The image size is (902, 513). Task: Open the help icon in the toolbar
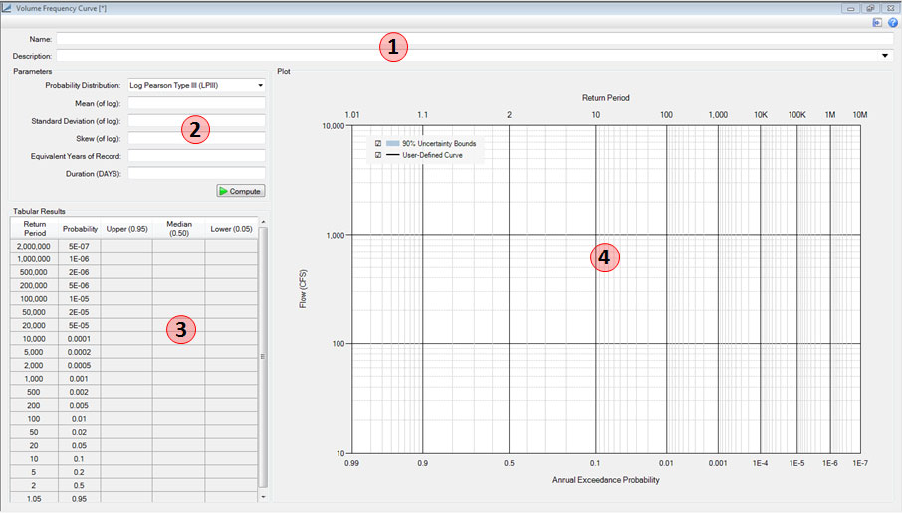click(892, 22)
